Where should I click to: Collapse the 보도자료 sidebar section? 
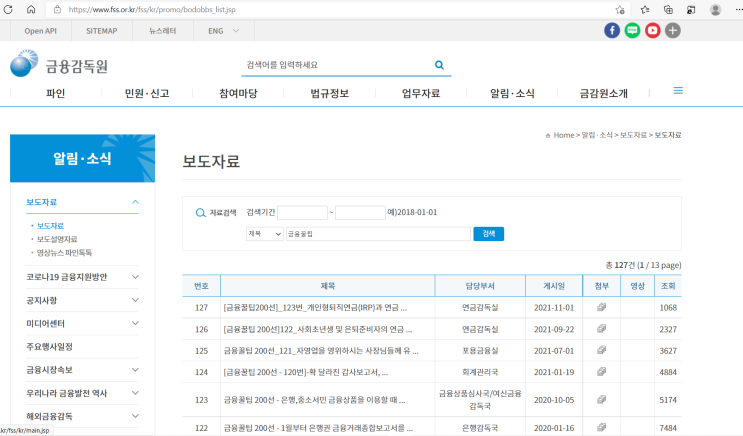coord(135,202)
